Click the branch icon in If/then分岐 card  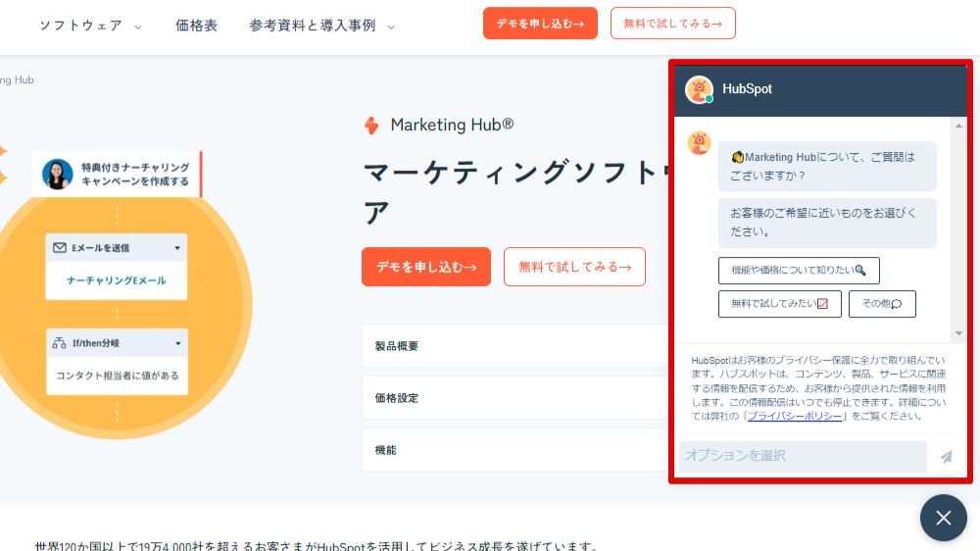(59, 343)
